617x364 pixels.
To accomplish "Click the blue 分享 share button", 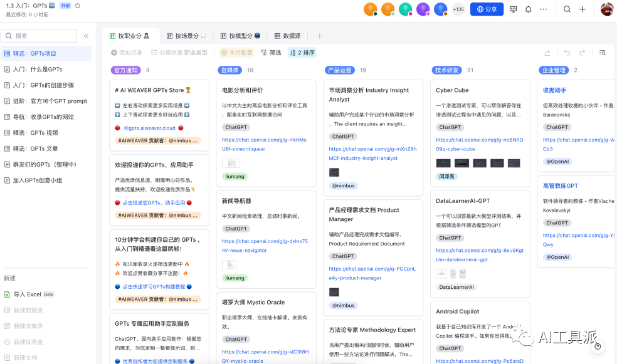I will (x=487, y=9).
